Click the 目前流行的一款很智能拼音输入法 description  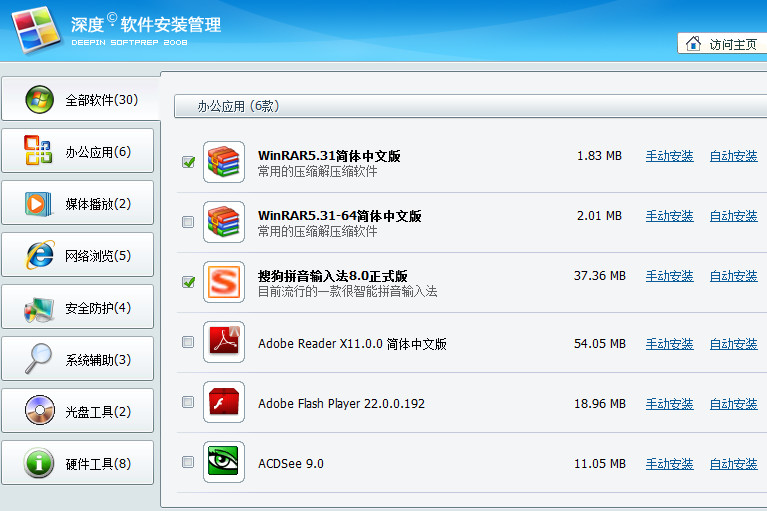(x=348, y=292)
